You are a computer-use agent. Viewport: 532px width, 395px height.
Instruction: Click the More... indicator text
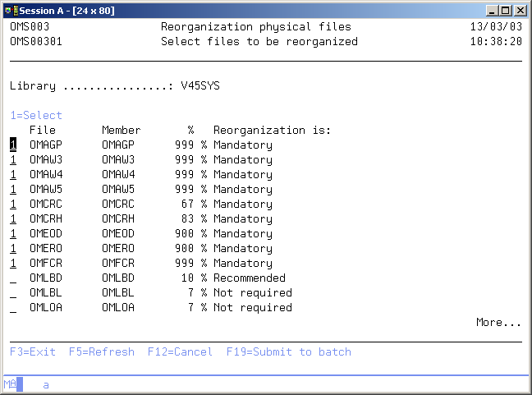498,323
